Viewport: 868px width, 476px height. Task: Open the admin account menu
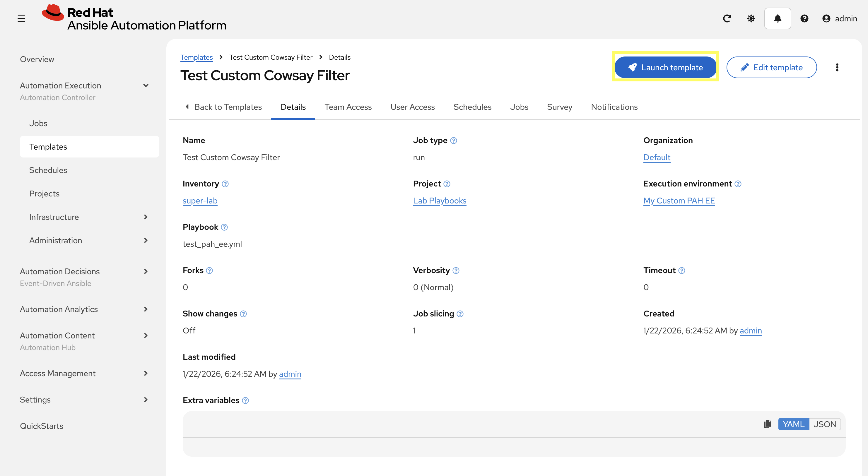[840, 18]
